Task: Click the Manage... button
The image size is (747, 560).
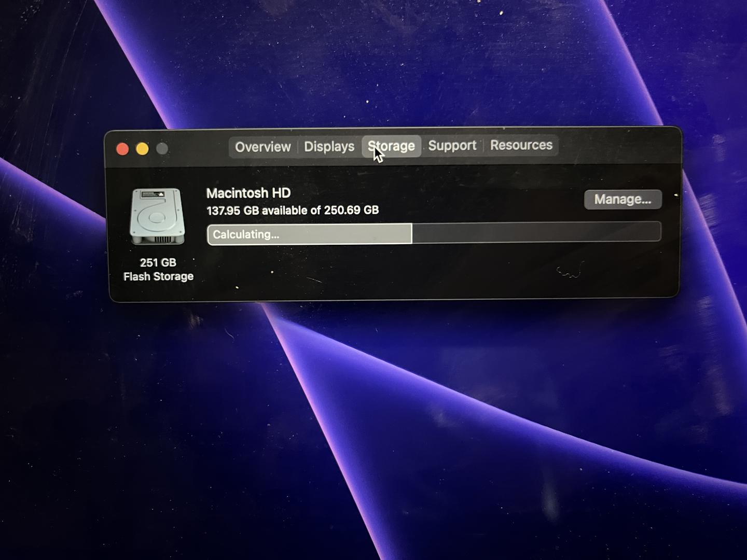Action: [622, 200]
